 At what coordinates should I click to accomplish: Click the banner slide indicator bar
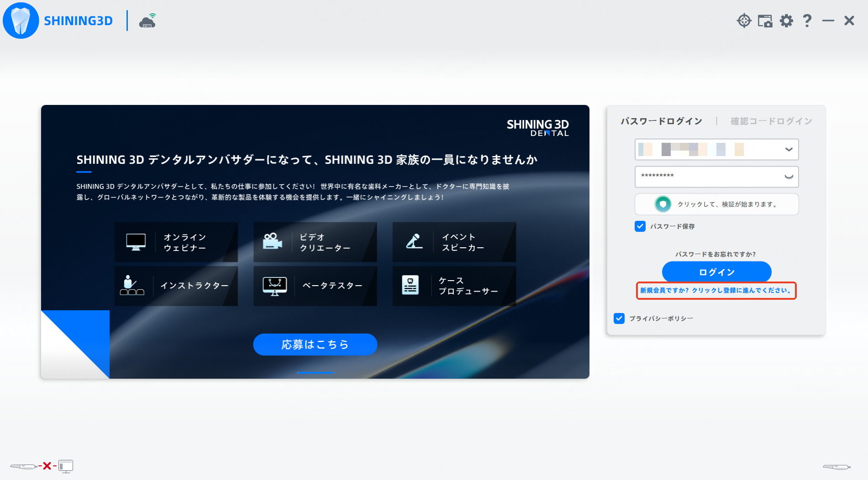click(x=315, y=373)
